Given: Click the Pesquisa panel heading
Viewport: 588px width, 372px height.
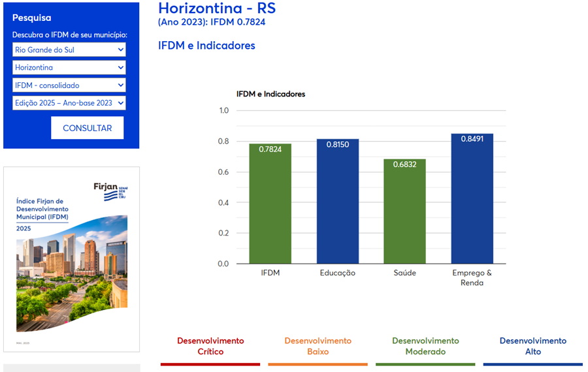Looking at the screenshot, I should coord(31,18).
